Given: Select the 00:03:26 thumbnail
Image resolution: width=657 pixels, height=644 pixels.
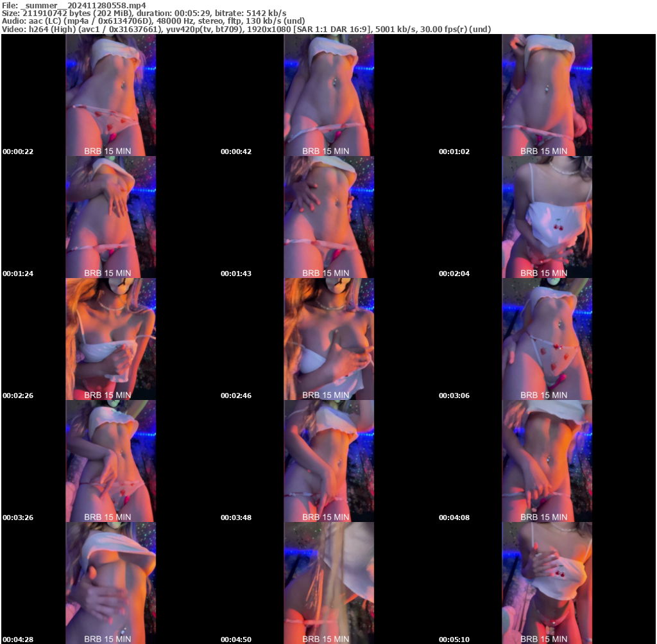Looking at the screenshot, I should (110, 461).
